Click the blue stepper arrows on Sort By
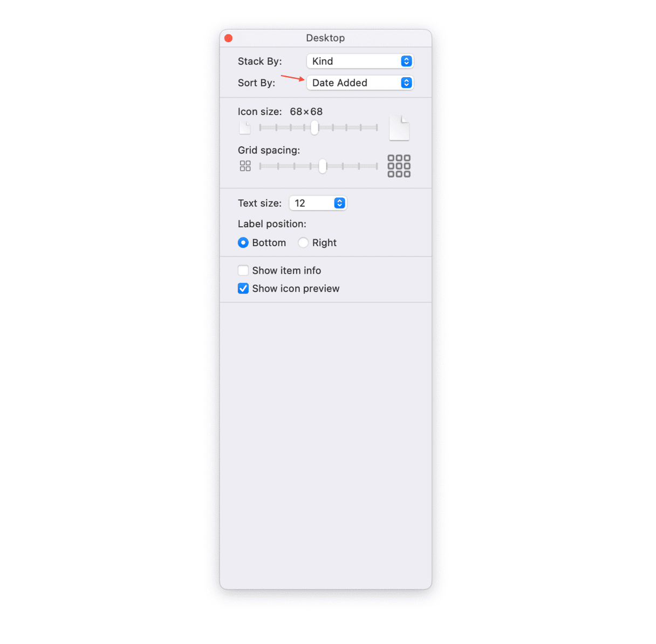The image size is (656, 644). tap(406, 83)
